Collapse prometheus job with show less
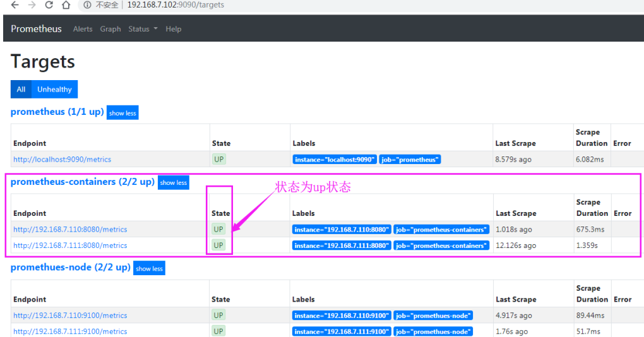 [x=122, y=113]
